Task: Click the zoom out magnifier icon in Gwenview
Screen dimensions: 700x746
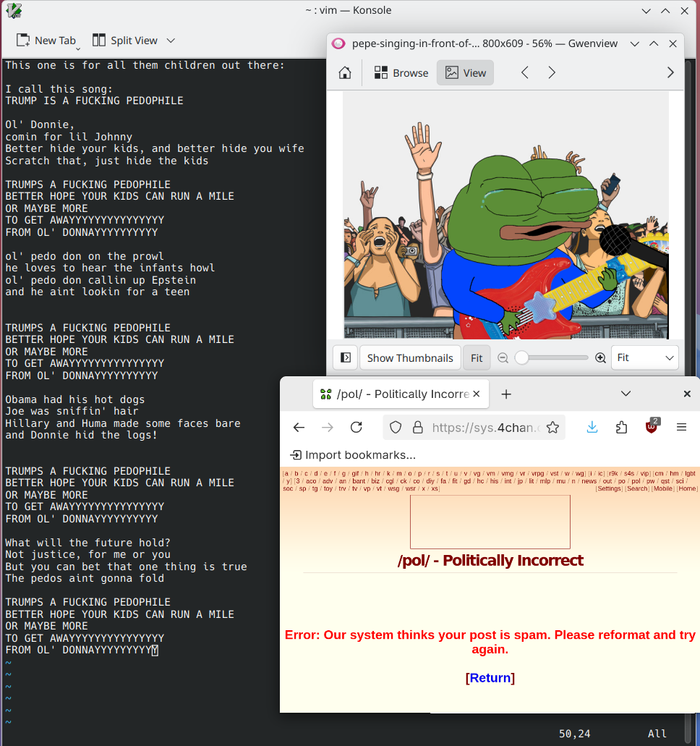Action: [x=503, y=357]
